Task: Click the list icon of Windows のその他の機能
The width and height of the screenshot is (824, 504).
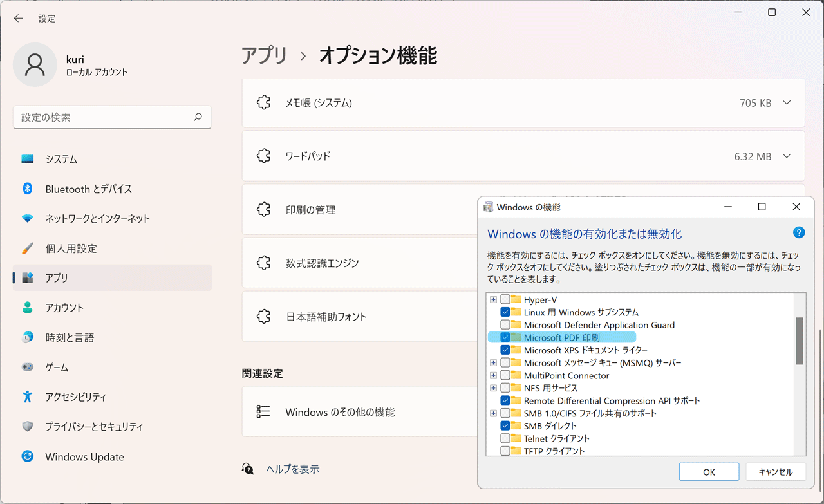Action: tap(263, 412)
